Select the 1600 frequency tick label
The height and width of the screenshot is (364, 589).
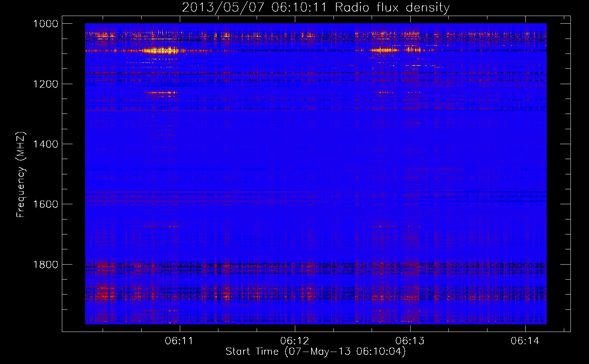point(46,204)
